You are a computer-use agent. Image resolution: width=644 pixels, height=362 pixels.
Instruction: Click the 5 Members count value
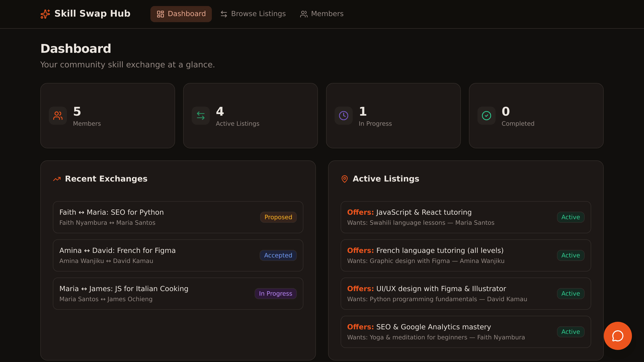click(x=77, y=111)
